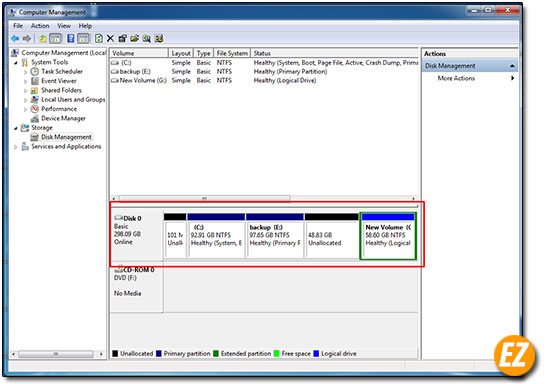This screenshot has width=546, height=384.
Task: Click the Performance icon in tree
Action: 34,109
